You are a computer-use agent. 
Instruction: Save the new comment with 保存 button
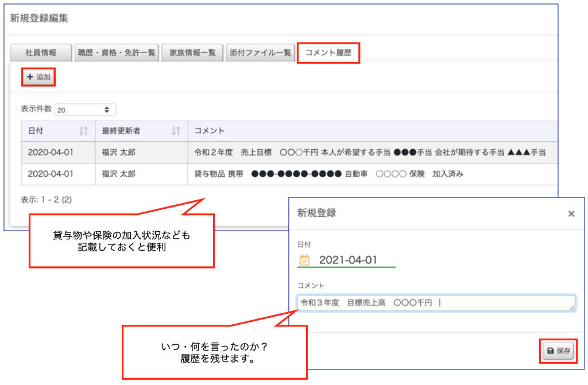(559, 351)
